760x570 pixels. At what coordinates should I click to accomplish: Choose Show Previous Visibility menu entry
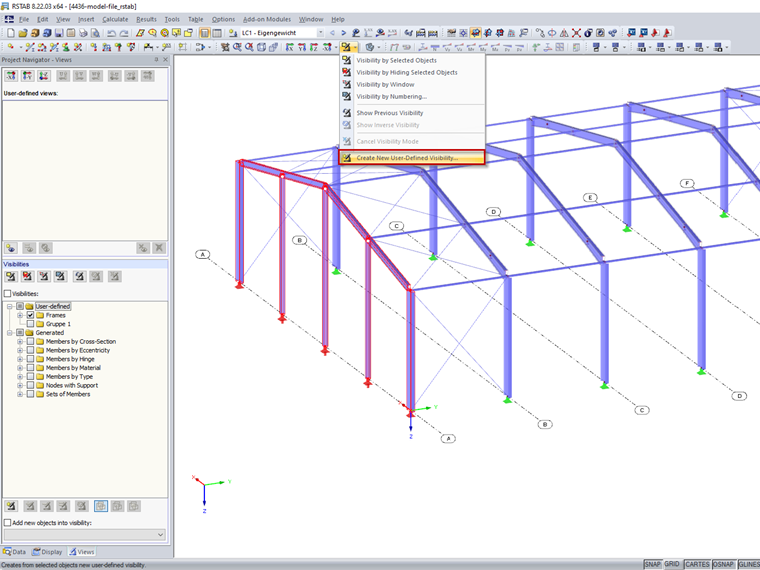(412, 113)
